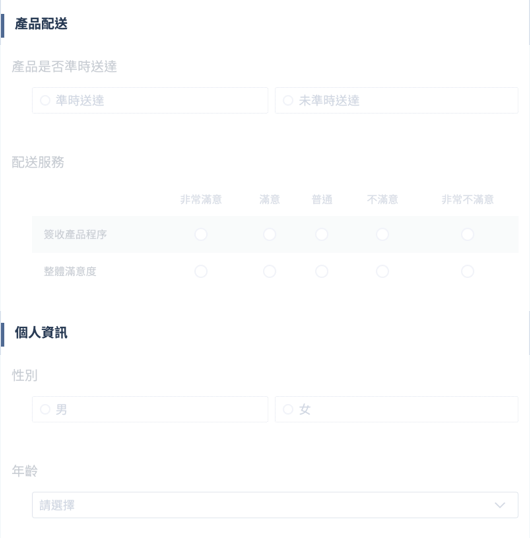Click the 產品配送 section heading
This screenshot has width=530, height=538.
click(x=41, y=24)
